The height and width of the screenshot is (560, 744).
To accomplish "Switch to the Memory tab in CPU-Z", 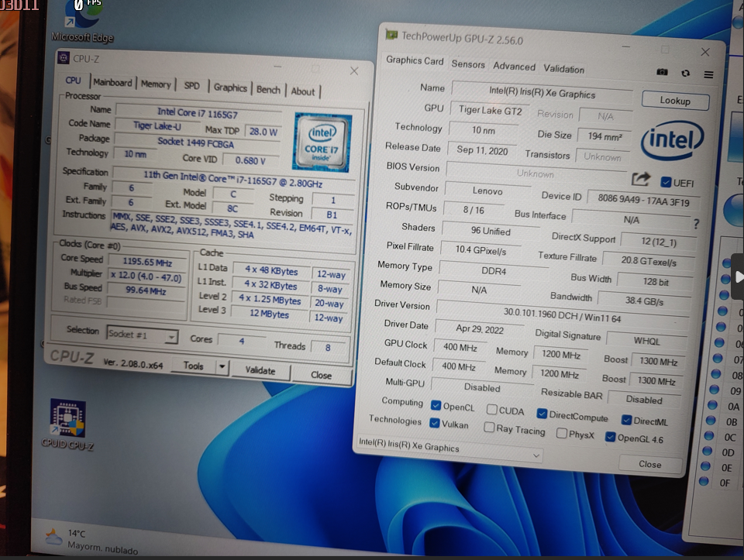I will click(x=156, y=84).
